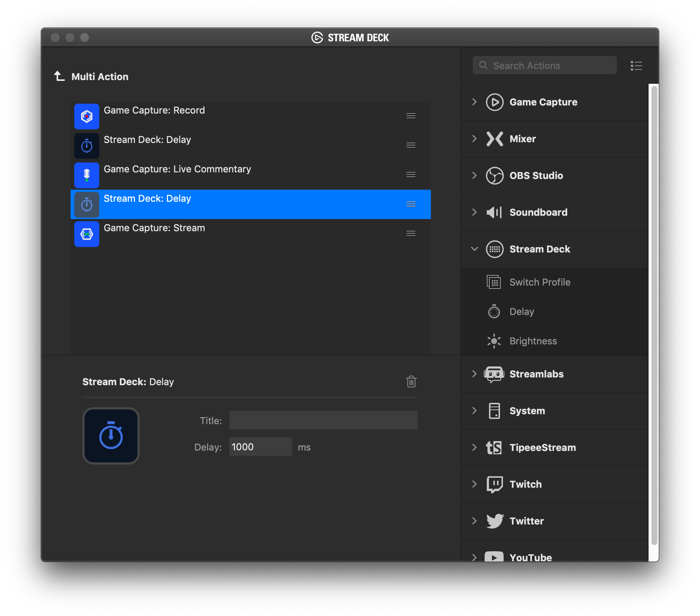Click the Mixer category label
This screenshot has height=616, width=700.
(x=523, y=139)
